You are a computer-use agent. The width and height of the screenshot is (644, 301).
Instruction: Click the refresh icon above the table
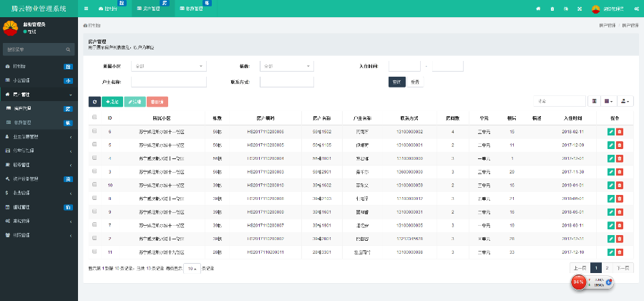pyautogui.click(x=94, y=102)
